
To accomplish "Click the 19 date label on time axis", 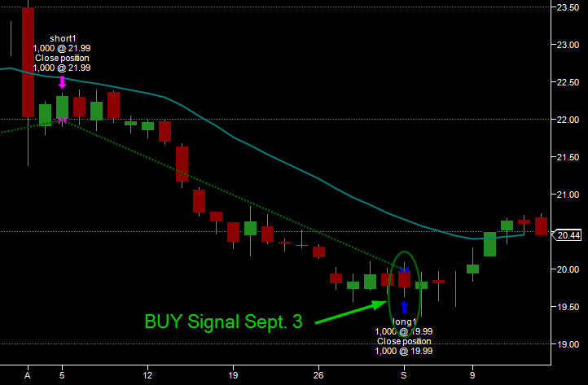I will coord(233,375).
